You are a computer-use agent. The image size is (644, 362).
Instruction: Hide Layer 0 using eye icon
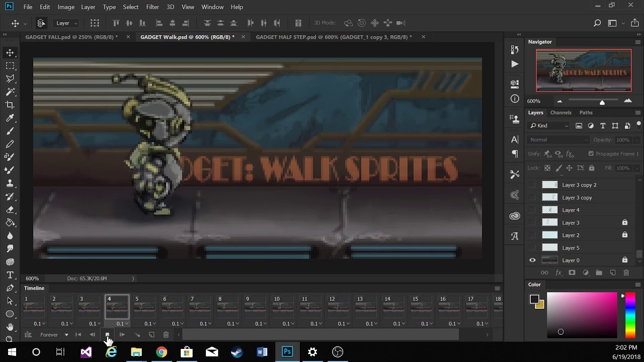point(532,260)
